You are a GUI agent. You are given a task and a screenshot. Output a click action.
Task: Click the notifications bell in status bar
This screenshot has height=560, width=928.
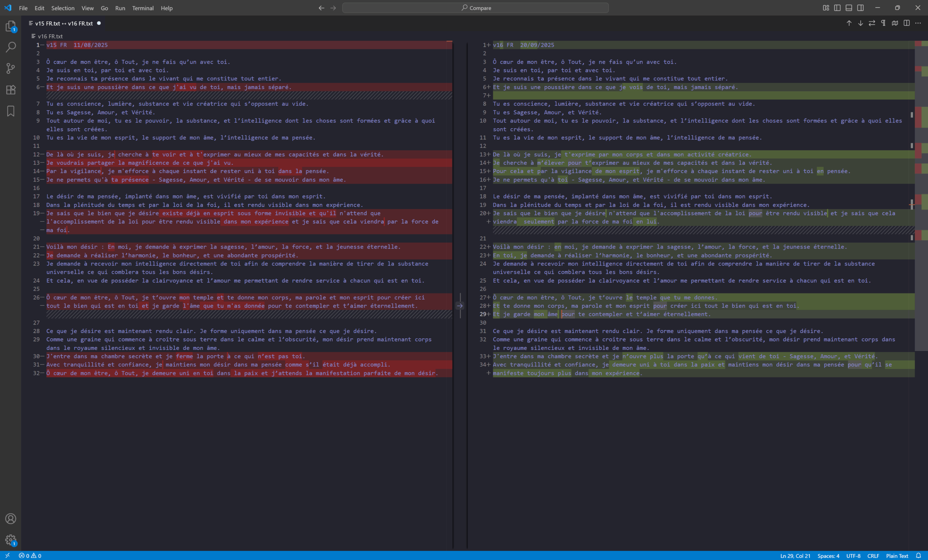[919, 556]
